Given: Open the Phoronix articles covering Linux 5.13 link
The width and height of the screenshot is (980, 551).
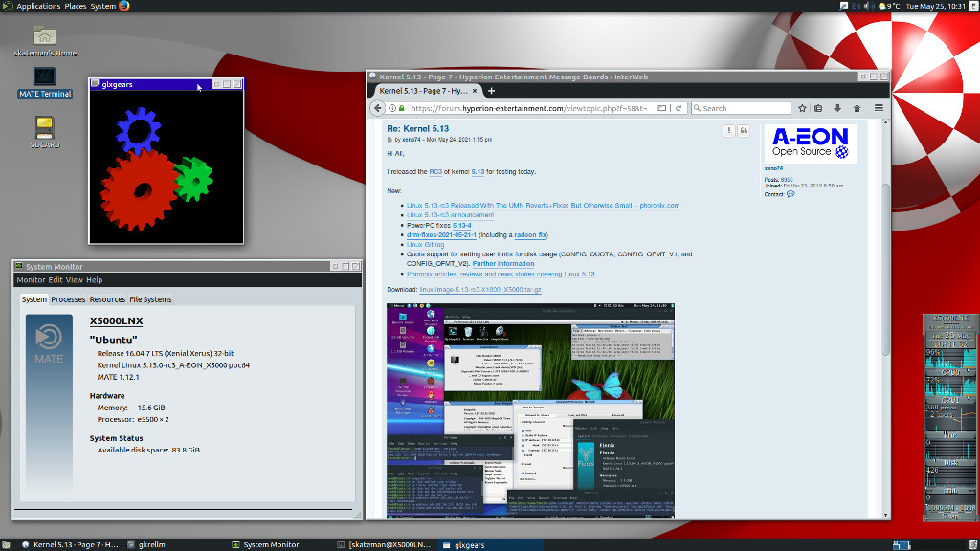Looking at the screenshot, I should pyautogui.click(x=501, y=274).
